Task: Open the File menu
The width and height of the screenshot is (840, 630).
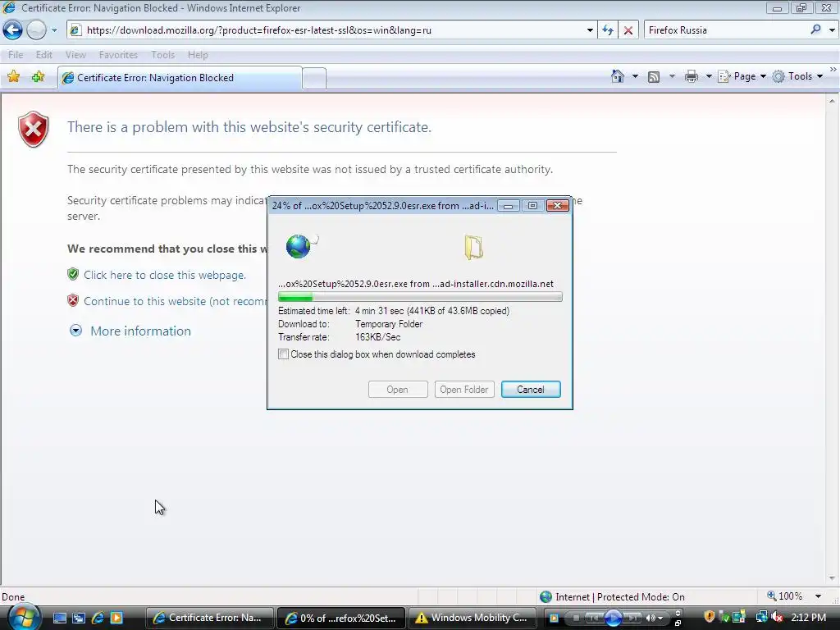Action: coord(16,55)
